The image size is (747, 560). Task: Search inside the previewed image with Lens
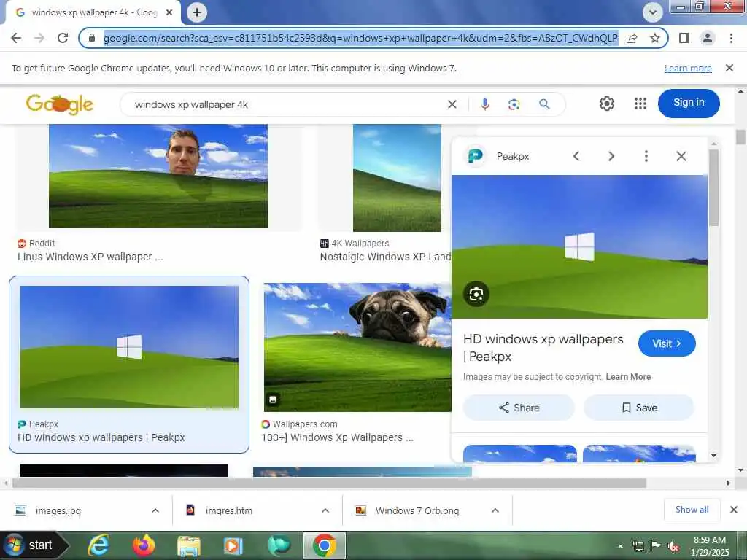(x=476, y=294)
